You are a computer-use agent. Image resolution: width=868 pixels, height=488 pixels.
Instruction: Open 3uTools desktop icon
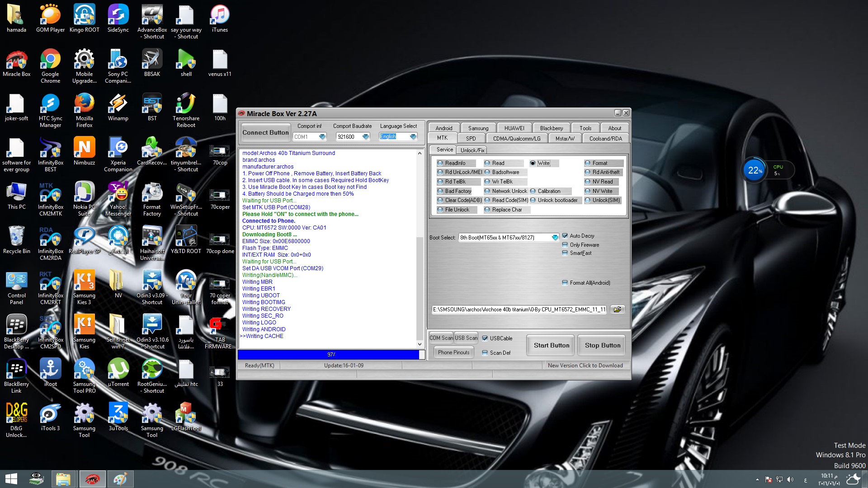point(118,418)
